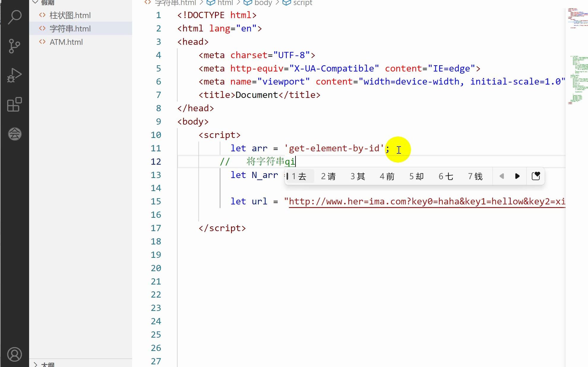Click the closing </script> tag
Viewport: 588px width, 367px height.
(x=222, y=228)
